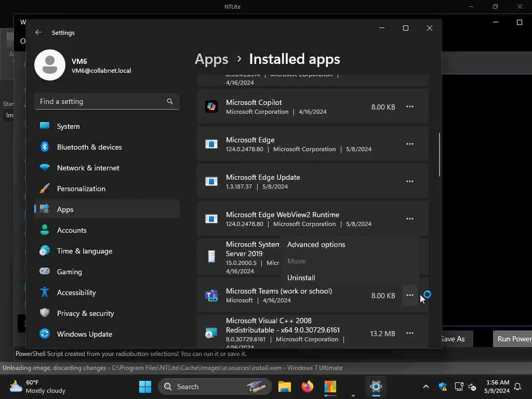Show hidden system tray icons chevron
This screenshot has width=532, height=399.
click(x=426, y=387)
